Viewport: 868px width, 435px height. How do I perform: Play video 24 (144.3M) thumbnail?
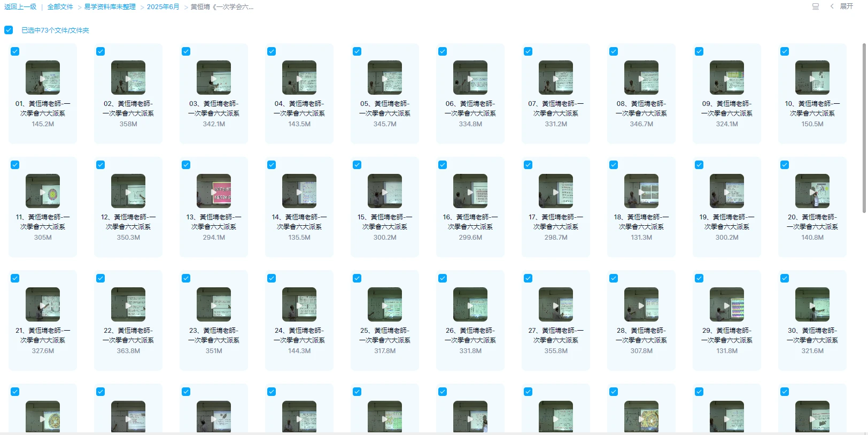(x=299, y=304)
